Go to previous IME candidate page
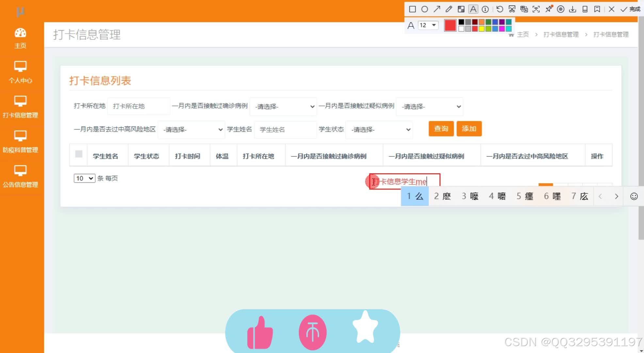Viewport: 644px width, 353px height. [x=600, y=196]
